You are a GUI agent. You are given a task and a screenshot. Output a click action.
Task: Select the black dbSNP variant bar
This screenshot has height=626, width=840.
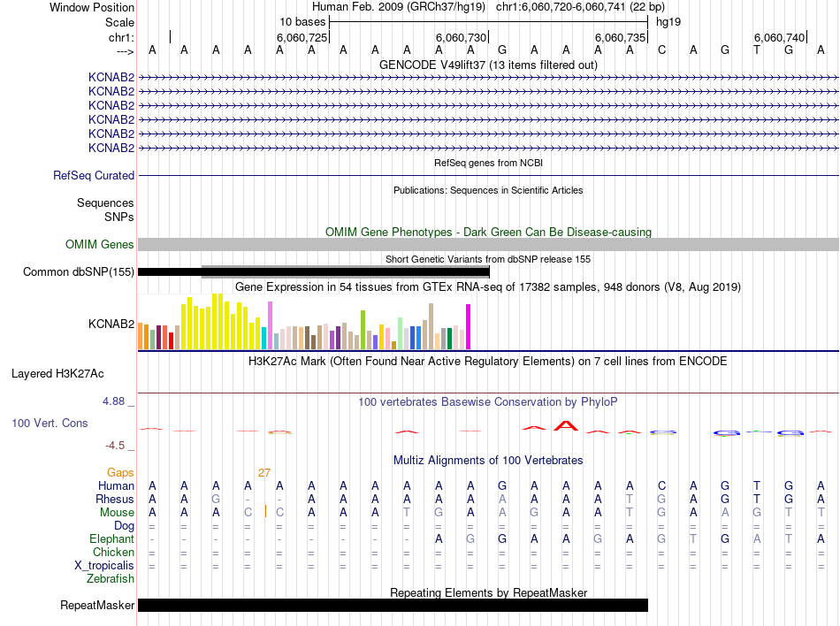[x=314, y=272]
